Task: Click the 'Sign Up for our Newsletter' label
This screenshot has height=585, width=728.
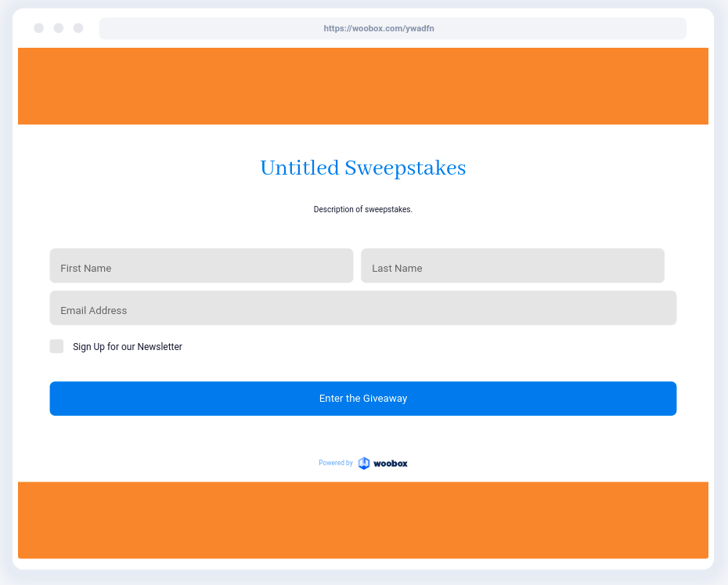Action: 128,347
